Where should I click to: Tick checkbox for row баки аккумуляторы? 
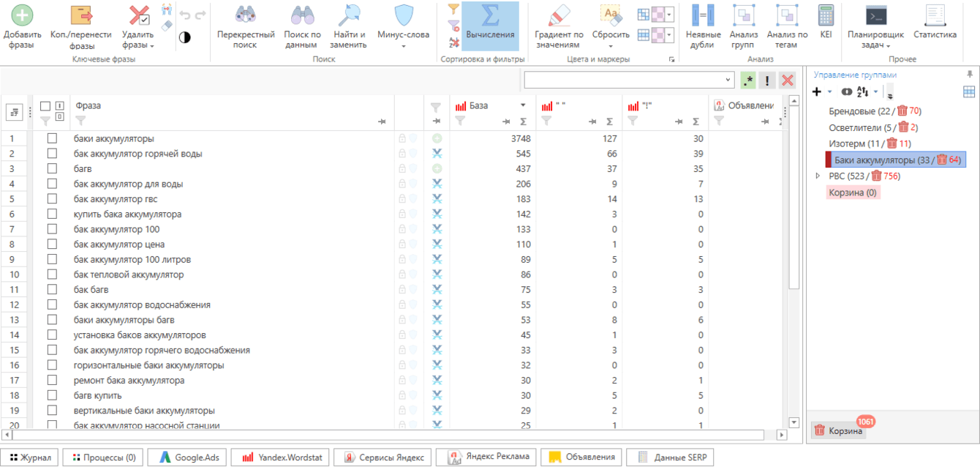[x=52, y=138]
